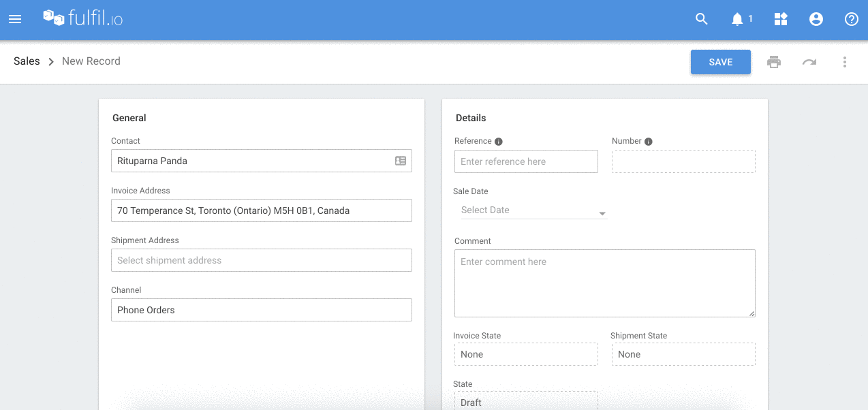Select the Shipment Address field

[x=261, y=260]
